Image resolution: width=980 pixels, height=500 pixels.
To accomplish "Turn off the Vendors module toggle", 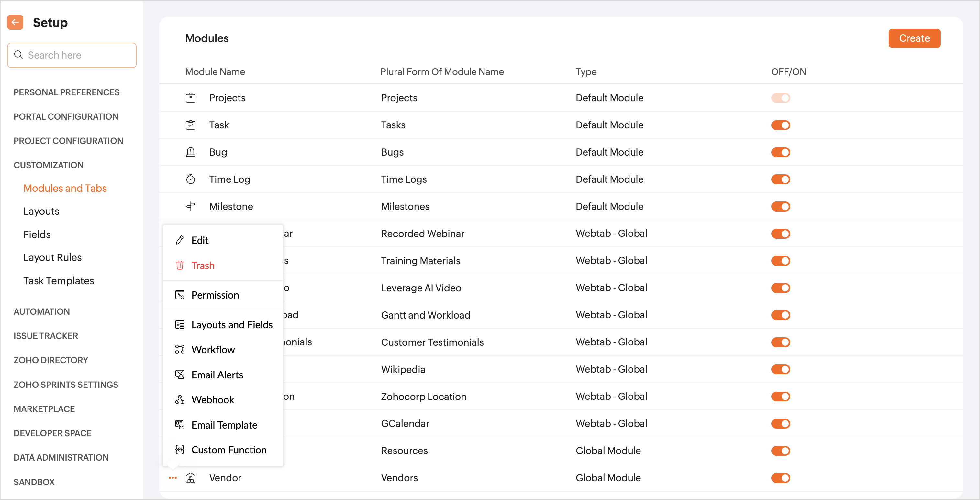I will coord(780,478).
